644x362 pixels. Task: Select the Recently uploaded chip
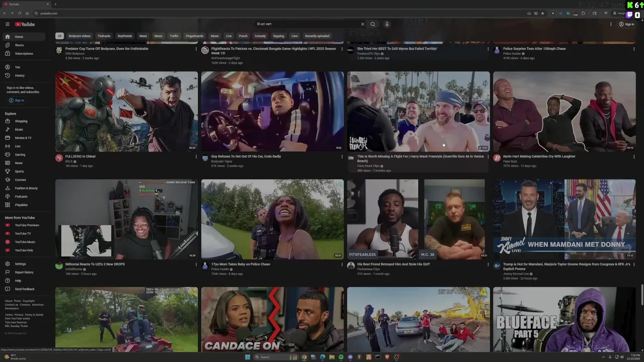tap(317, 36)
